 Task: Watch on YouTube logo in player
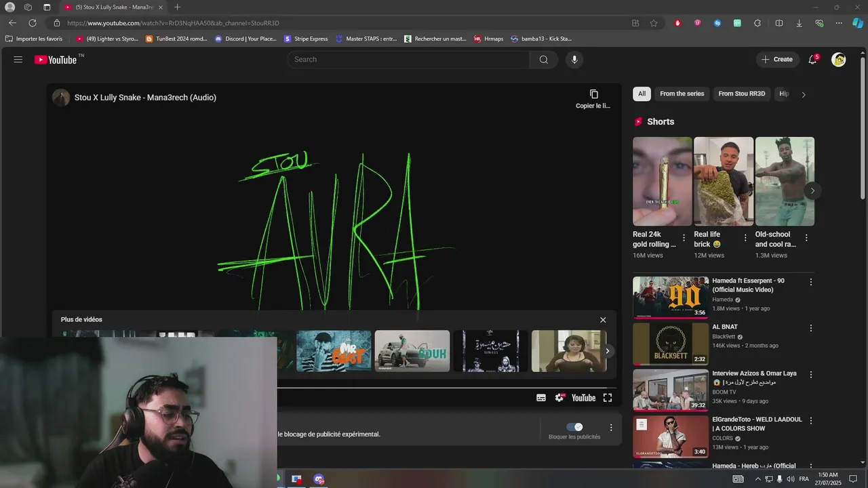point(583,398)
